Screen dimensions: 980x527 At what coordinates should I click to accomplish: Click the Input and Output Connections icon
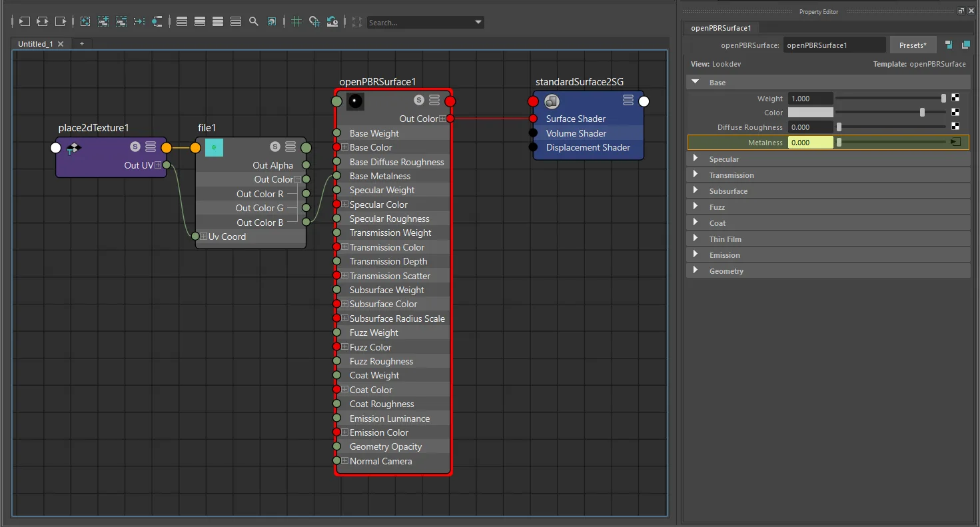(x=42, y=22)
